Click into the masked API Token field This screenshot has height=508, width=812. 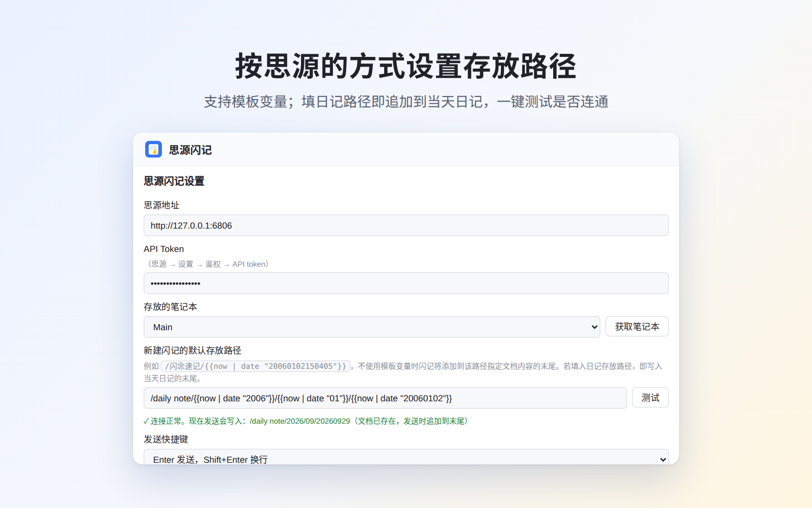point(406,283)
